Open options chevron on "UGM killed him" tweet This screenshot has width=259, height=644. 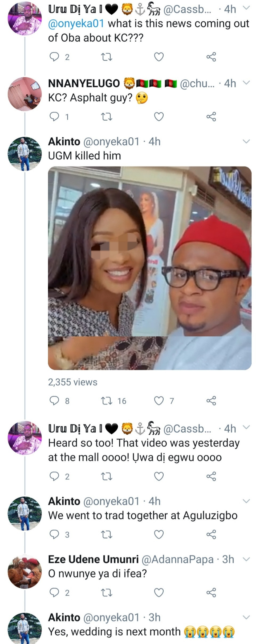click(x=246, y=141)
